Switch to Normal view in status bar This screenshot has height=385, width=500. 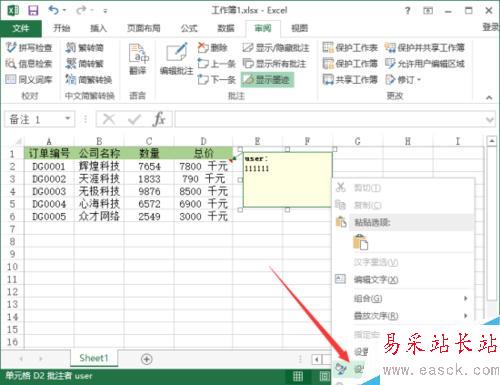(x=298, y=377)
